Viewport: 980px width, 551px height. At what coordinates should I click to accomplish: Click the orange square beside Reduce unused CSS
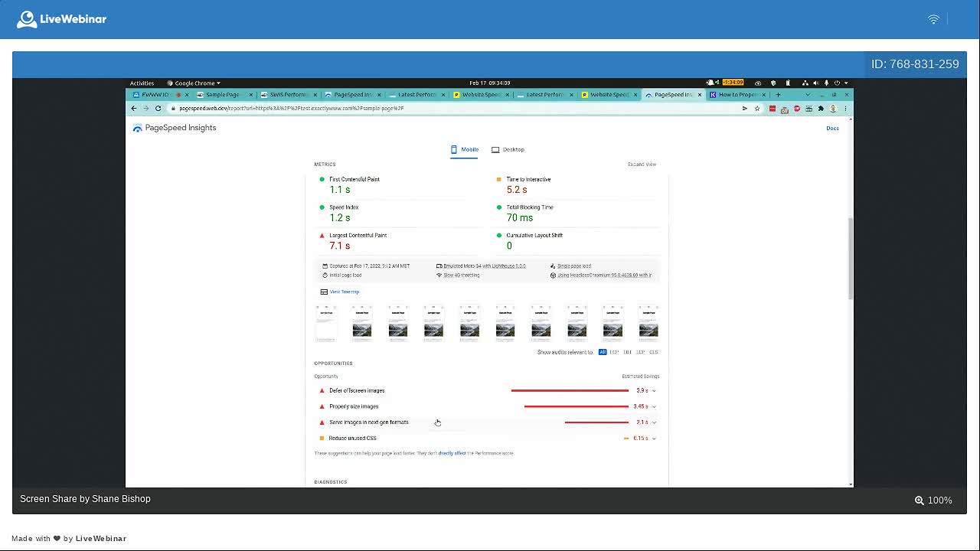coord(322,439)
